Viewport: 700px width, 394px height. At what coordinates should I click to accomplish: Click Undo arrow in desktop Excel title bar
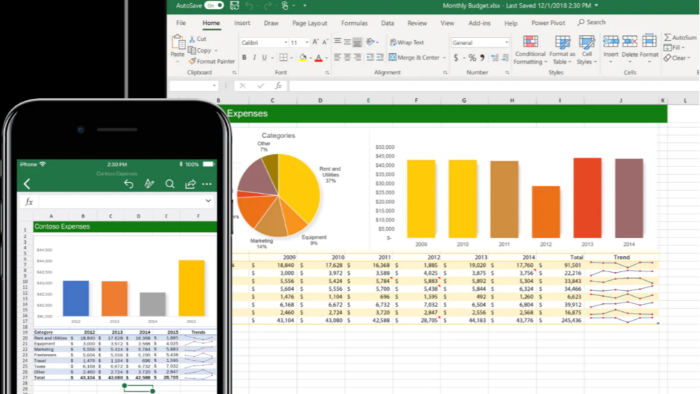[250, 5]
